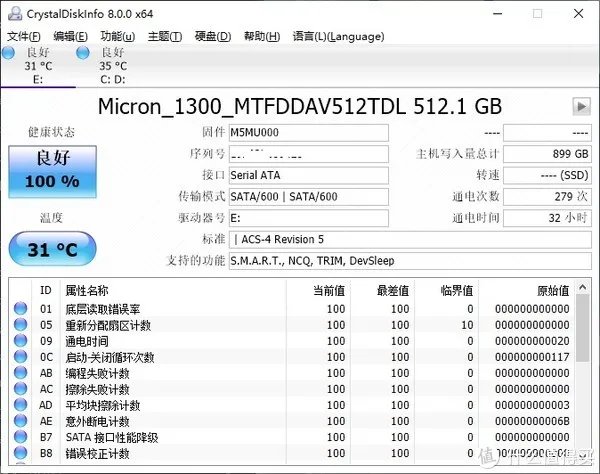
Task: Open the 主题(T) menu
Action: [x=165, y=37]
